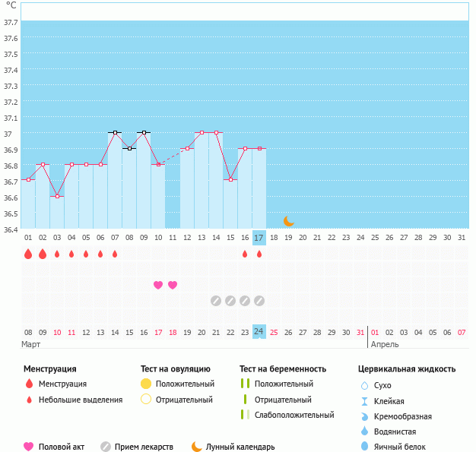
Task: Click the 37.0 temperature point on day 07
Action: [x=115, y=132]
